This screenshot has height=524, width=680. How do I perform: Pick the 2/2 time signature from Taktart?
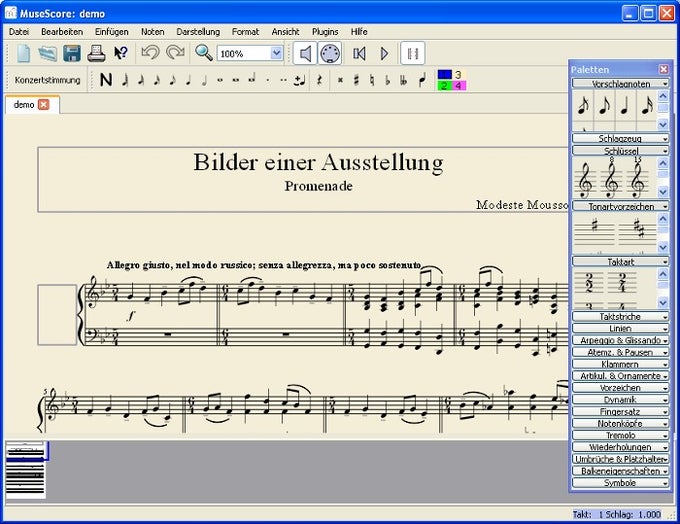588,283
